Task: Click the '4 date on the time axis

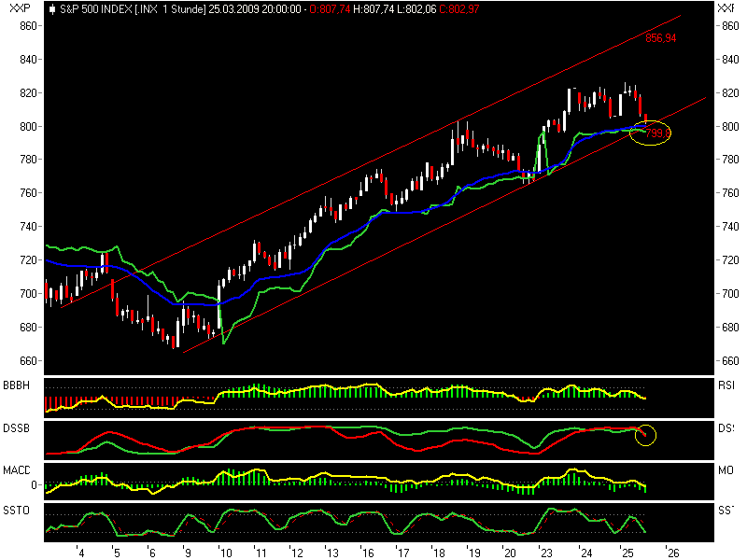Action: click(80, 553)
